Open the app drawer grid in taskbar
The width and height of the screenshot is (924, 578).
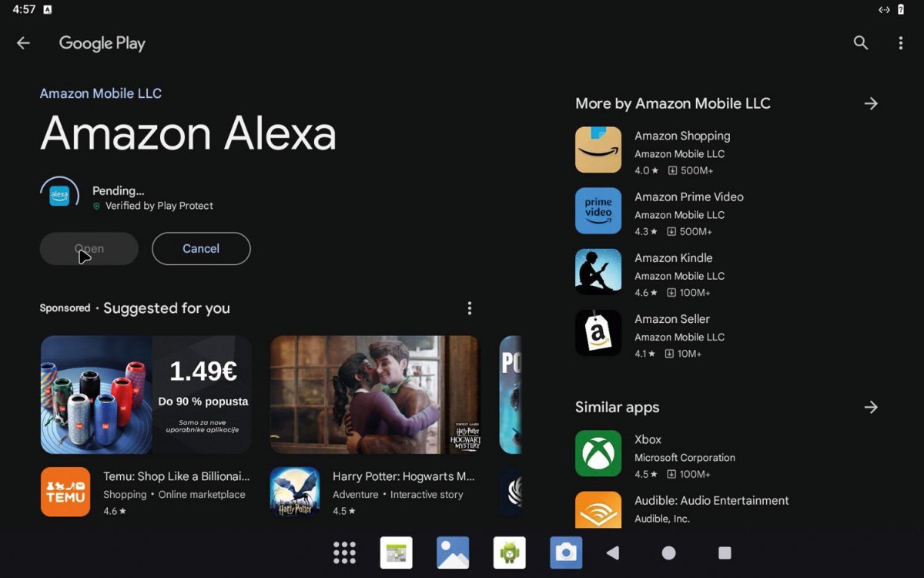344,553
